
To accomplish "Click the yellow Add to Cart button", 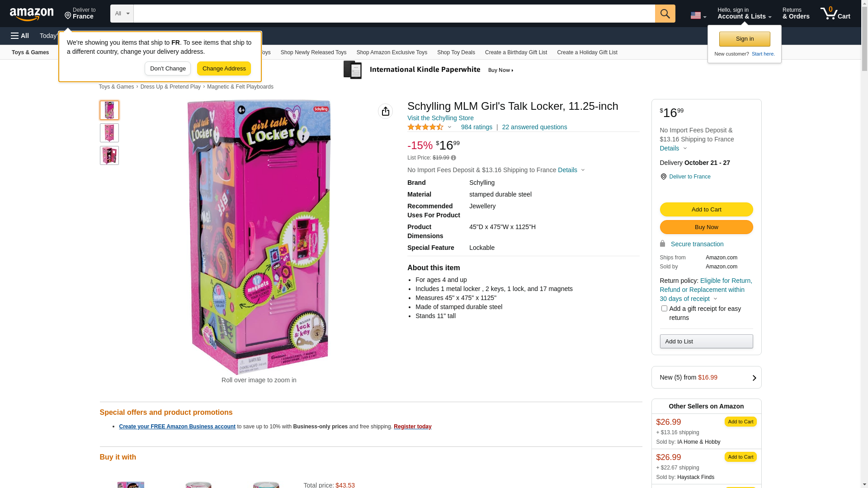I will pos(706,209).
